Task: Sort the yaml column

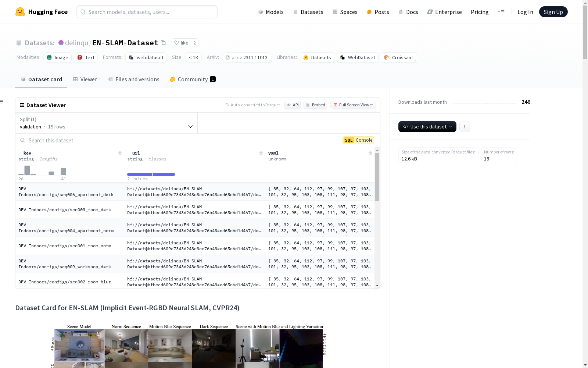Action: coord(370,153)
